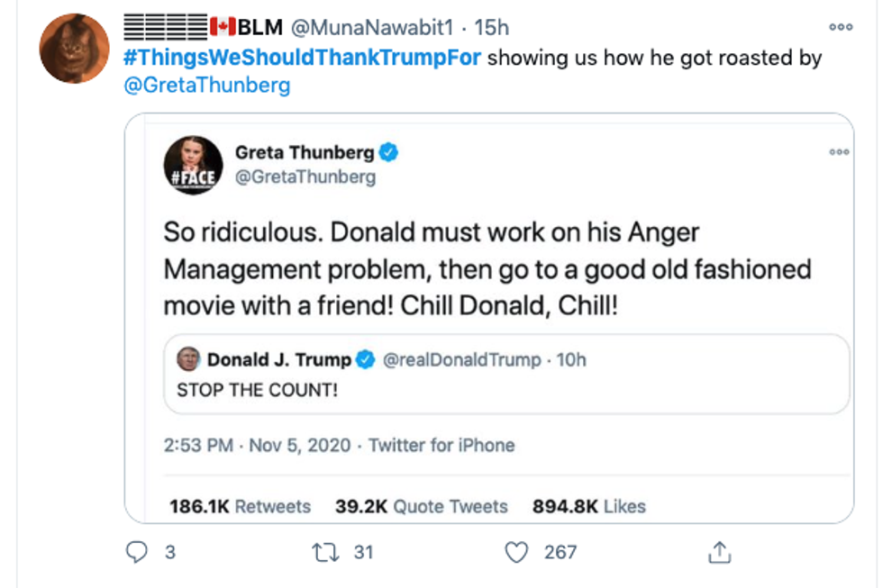Click the reply speech bubble icon
This screenshot has height=588, width=883.
point(137,552)
